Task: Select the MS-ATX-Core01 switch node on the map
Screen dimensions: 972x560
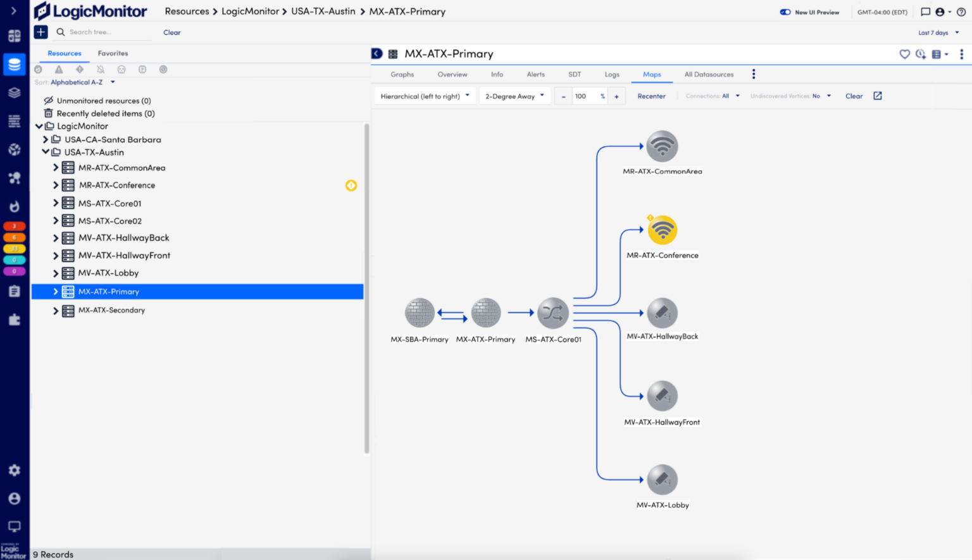Action: click(x=553, y=313)
